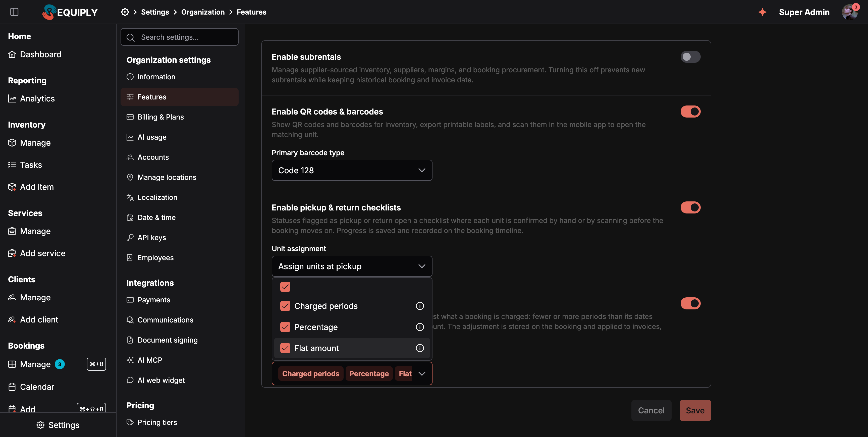Uncheck the Percentage checkbox
Viewport: 868px width, 437px height.
pyautogui.click(x=285, y=327)
